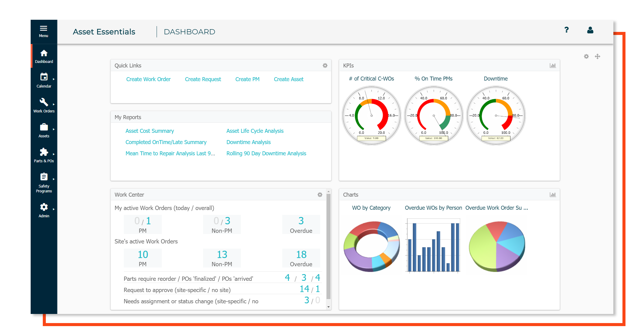Expand the Calendar submenu arrow
Viewport: 644px width, 334px height.
pyautogui.click(x=54, y=79)
